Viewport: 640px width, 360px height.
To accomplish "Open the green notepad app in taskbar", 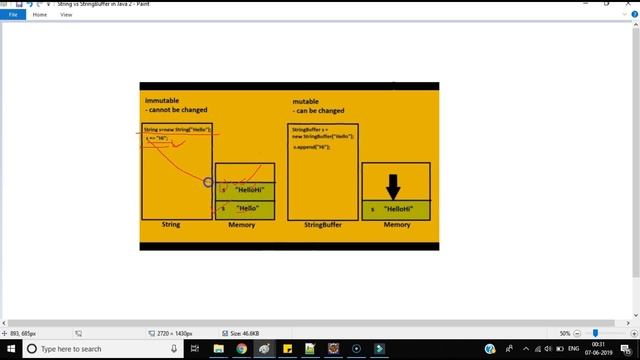I will (x=310, y=349).
